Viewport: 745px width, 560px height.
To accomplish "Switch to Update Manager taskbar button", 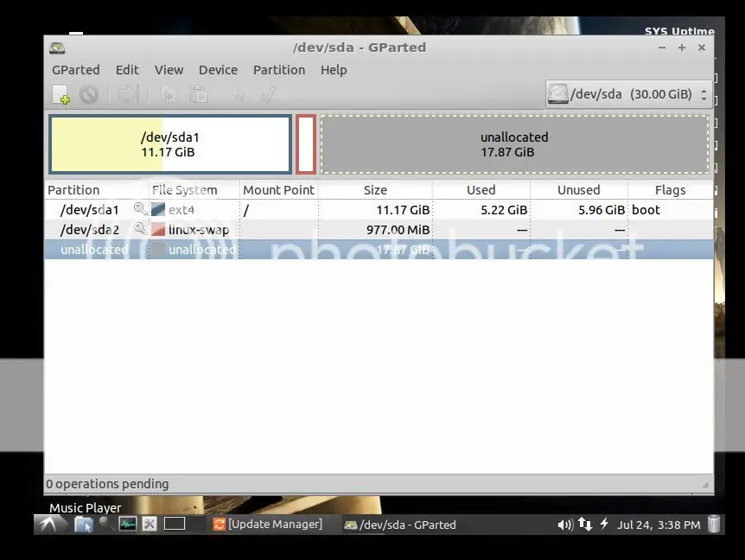I will point(268,524).
